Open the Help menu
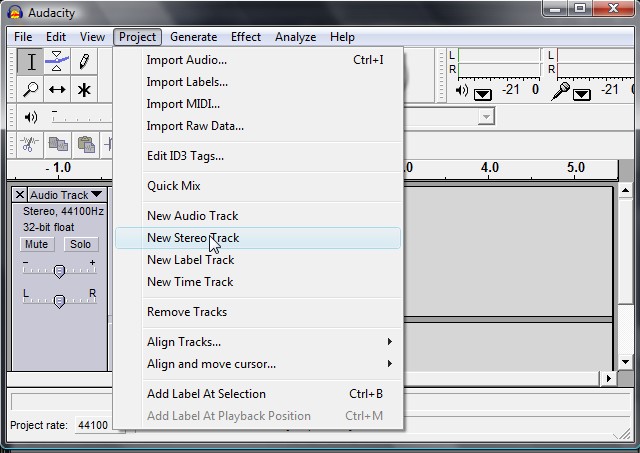This screenshot has height=453, width=640. (x=342, y=37)
